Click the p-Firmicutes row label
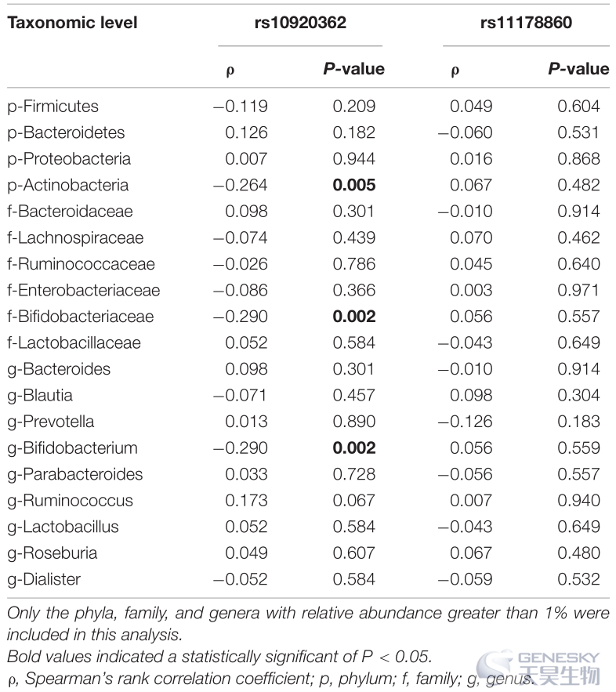This screenshot has height=692, width=616. [53, 107]
